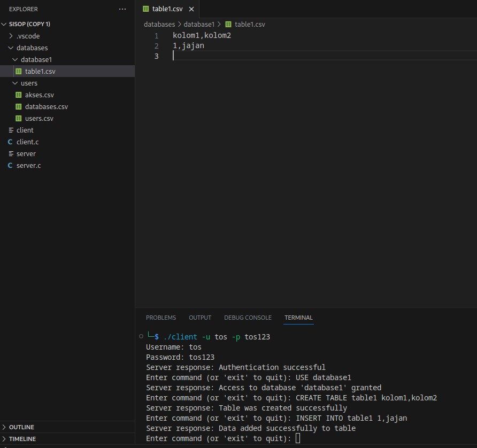The width and height of the screenshot is (477, 448).
Task: Select the .vscode folder name
Action: pyautogui.click(x=28, y=36)
